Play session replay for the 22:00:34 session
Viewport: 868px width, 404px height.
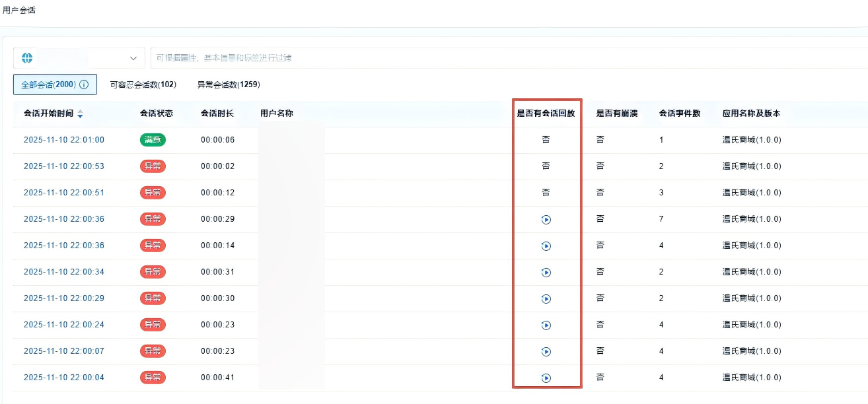[546, 272]
